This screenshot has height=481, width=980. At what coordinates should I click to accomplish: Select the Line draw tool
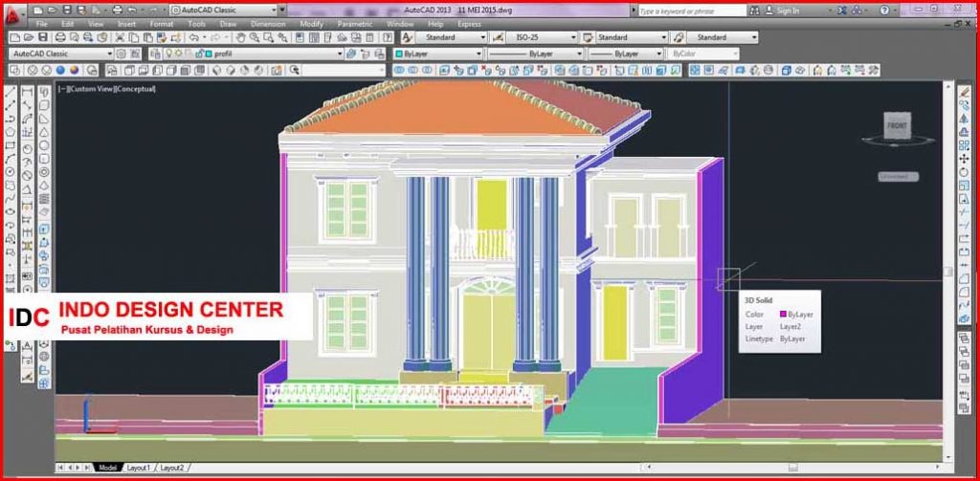(x=10, y=92)
